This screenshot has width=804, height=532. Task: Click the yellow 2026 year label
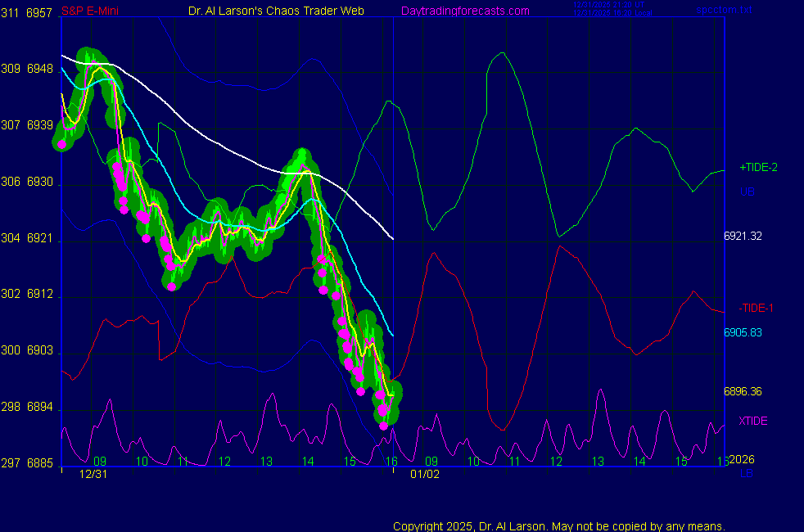click(744, 460)
